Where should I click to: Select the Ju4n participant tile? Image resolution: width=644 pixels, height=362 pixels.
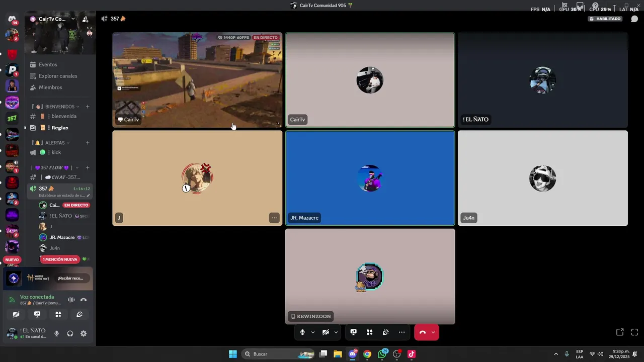pyautogui.click(x=543, y=178)
